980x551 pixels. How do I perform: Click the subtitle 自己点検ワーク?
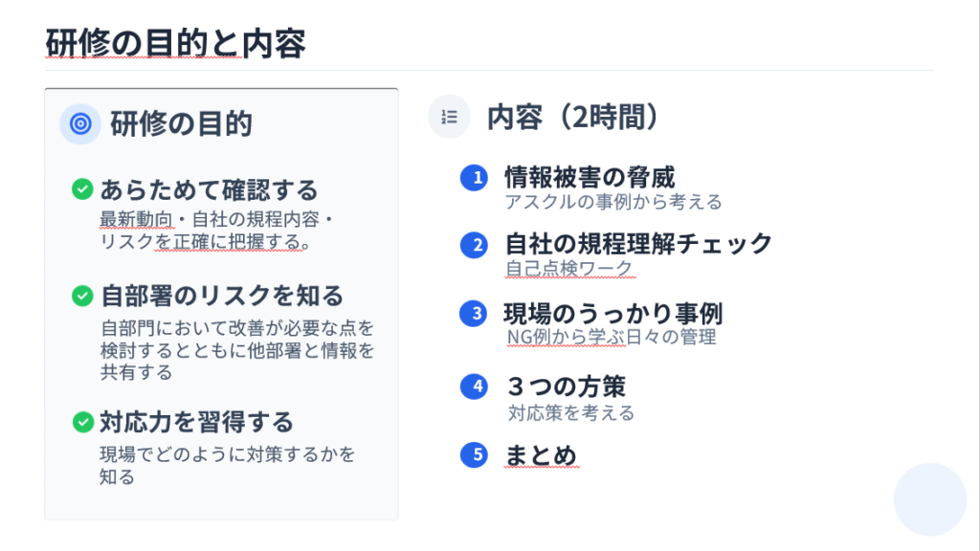(x=569, y=269)
